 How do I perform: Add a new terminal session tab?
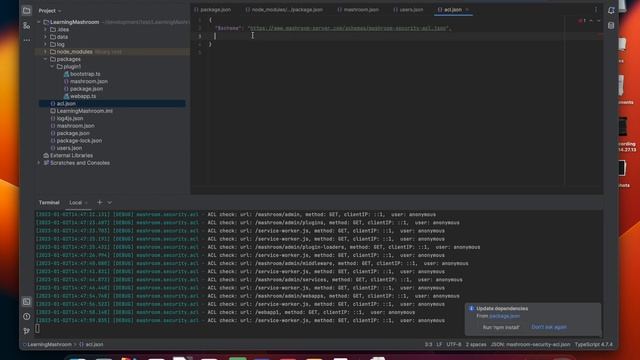tap(99, 202)
